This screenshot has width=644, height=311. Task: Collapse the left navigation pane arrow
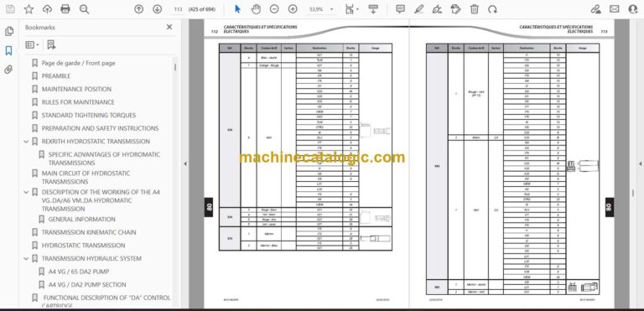(184, 163)
